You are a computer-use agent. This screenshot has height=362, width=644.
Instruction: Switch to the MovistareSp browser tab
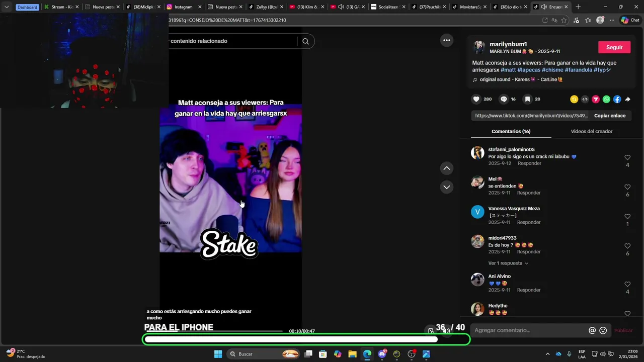470,7
